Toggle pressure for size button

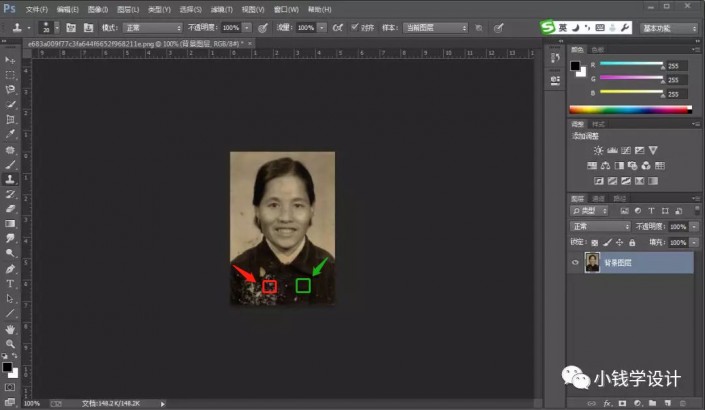coord(498,28)
